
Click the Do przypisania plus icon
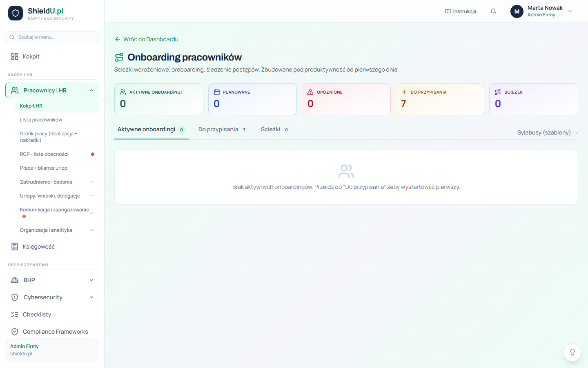(x=404, y=92)
